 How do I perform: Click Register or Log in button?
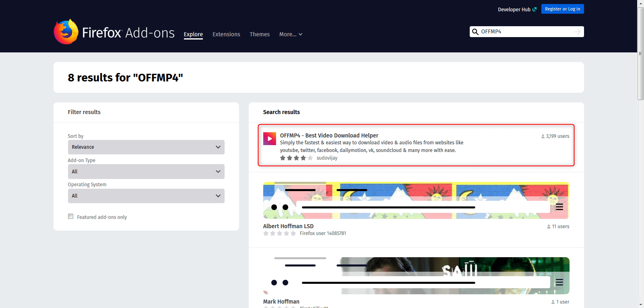tap(562, 9)
